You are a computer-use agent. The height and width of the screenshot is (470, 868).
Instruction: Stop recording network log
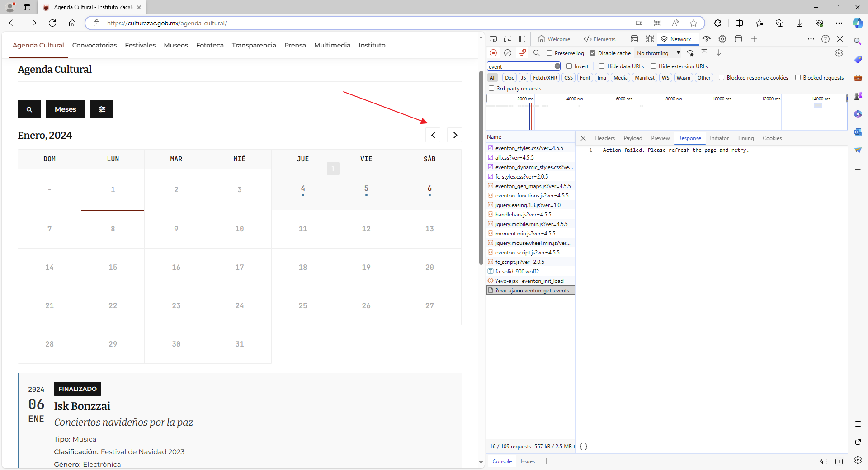coord(493,53)
